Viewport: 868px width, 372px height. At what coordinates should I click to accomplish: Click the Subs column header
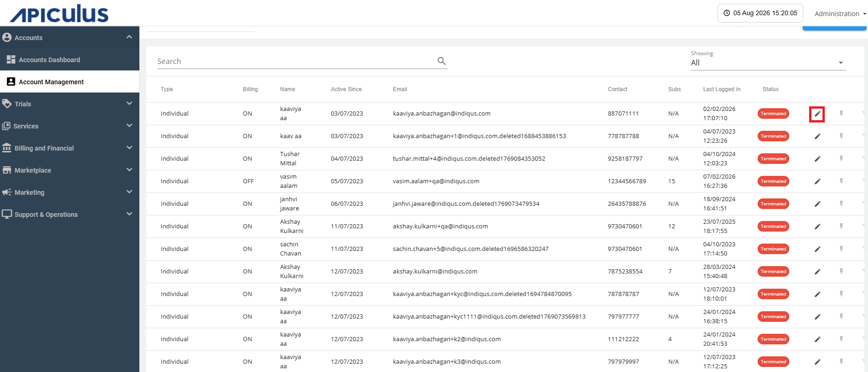[674, 89]
